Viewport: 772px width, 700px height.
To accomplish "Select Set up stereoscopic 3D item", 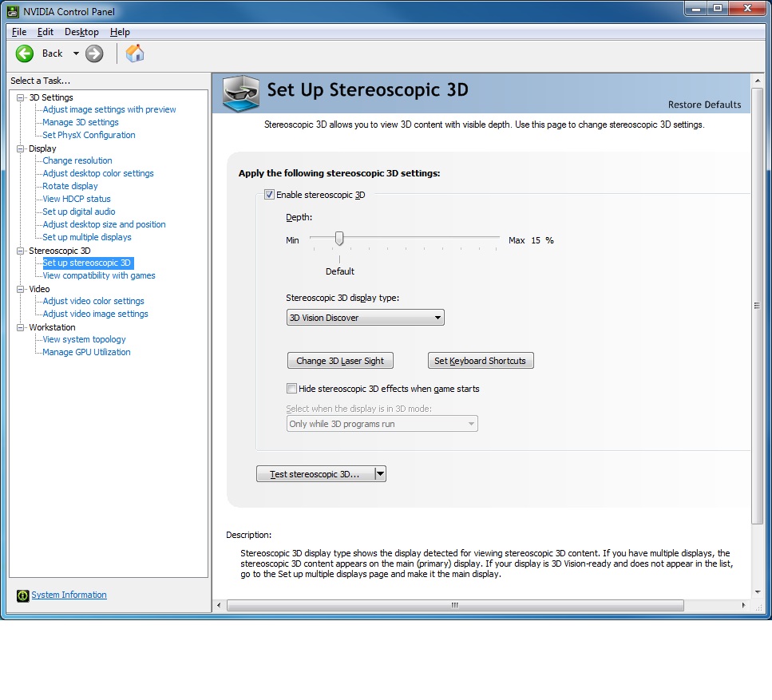I will click(x=87, y=263).
